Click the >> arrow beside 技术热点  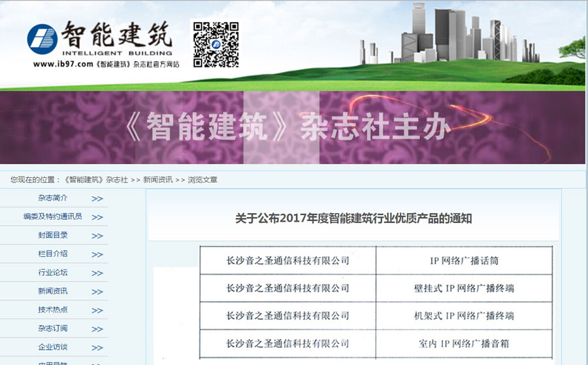(97, 311)
